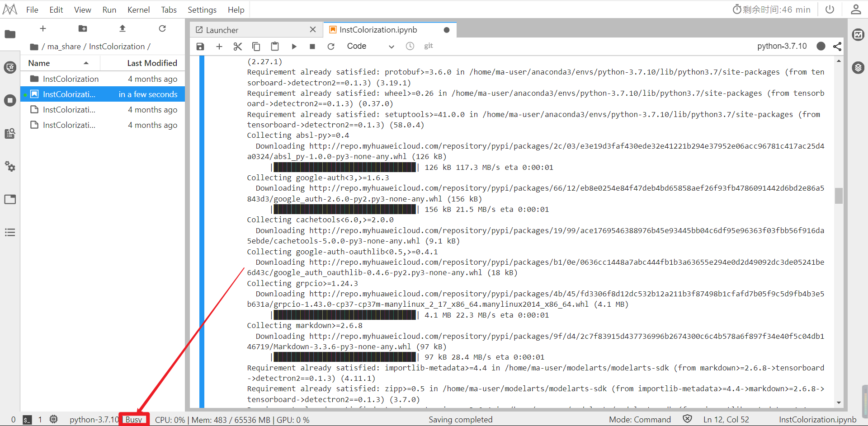Viewport: 868px width, 426px height.
Task: Open the View menu
Action: click(82, 9)
